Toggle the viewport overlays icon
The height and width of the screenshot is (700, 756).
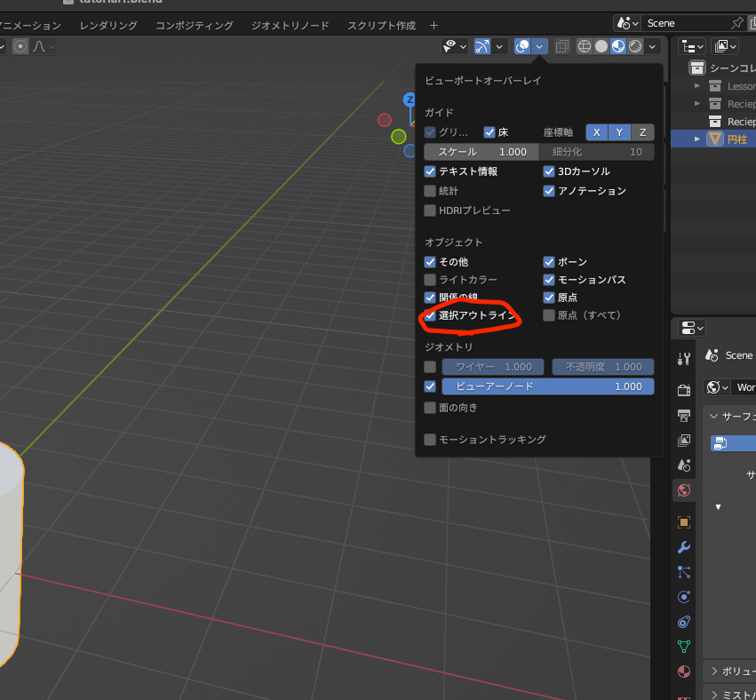tap(522, 46)
